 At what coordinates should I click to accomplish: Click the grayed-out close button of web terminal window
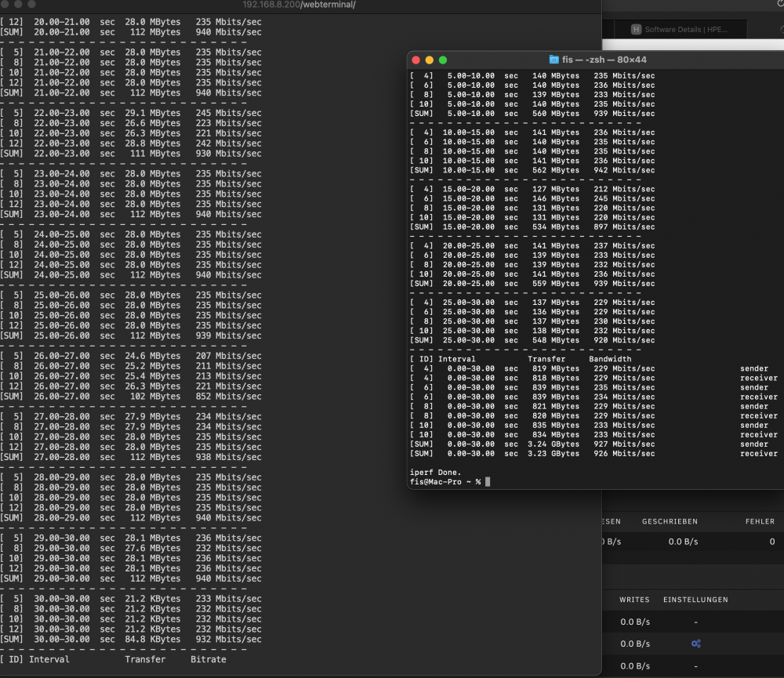click(x=4, y=4)
